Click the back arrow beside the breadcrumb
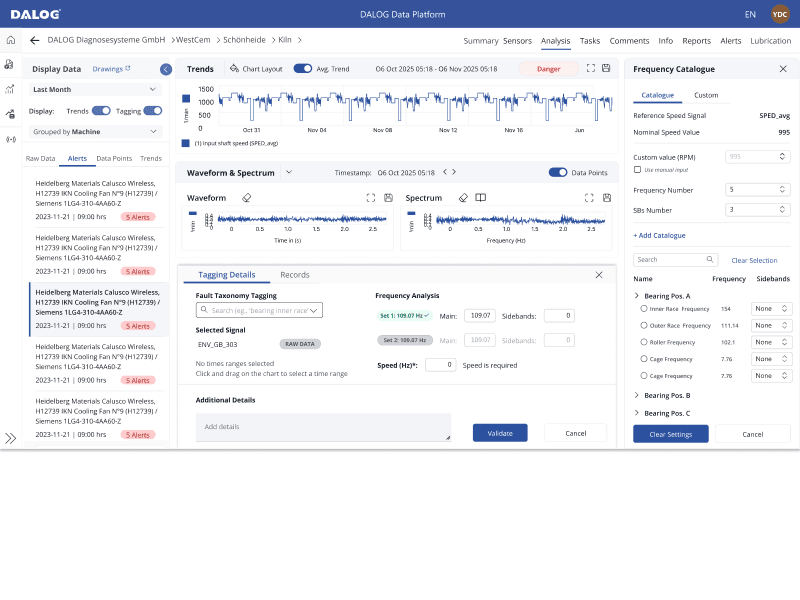800x600 pixels. 35,40
